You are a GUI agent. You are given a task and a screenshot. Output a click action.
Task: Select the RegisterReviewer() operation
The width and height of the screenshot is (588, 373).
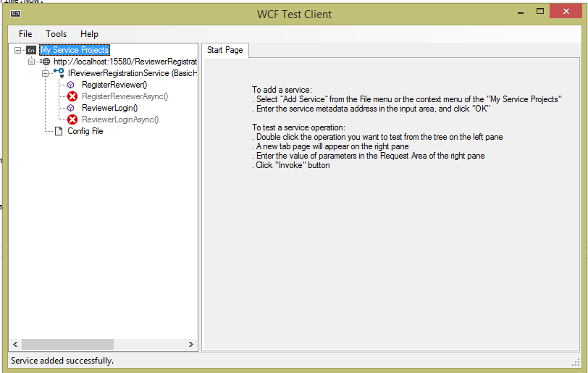[114, 85]
